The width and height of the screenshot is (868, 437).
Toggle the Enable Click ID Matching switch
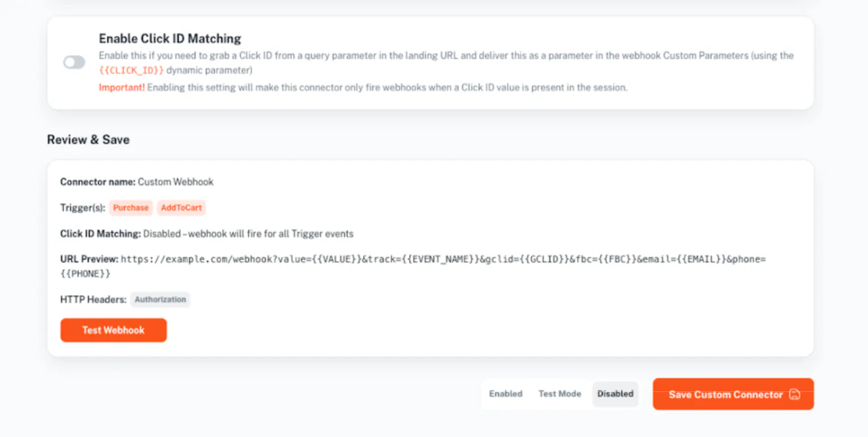74,63
